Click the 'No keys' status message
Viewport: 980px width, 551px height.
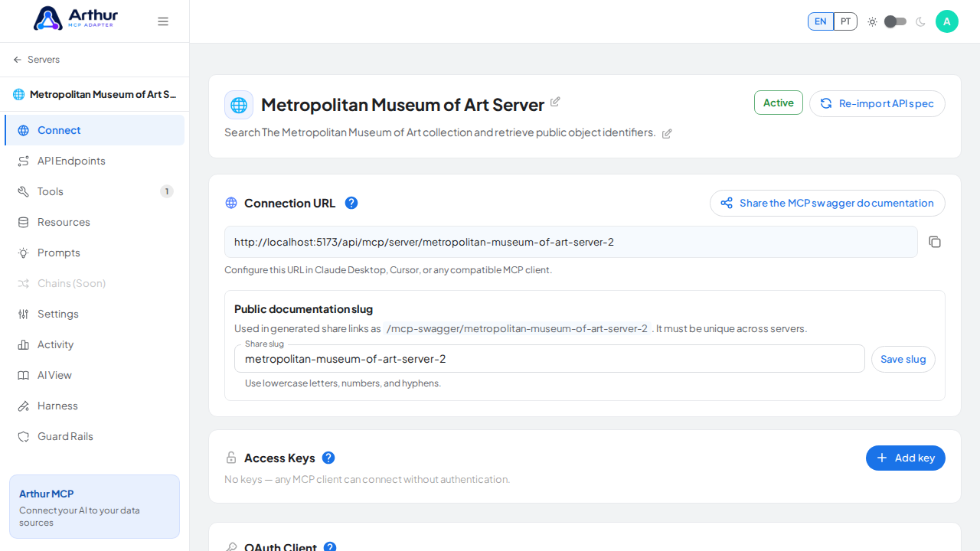click(367, 479)
